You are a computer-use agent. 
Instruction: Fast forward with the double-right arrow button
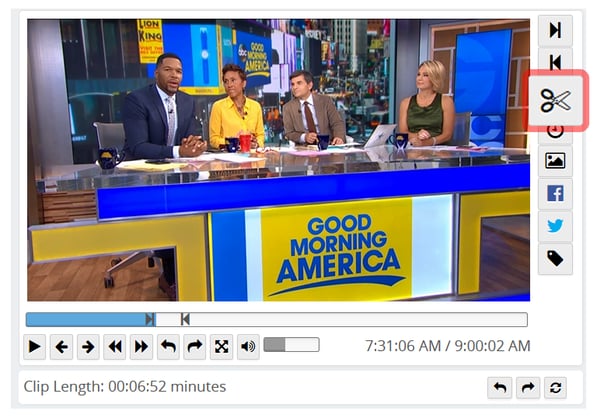click(141, 347)
